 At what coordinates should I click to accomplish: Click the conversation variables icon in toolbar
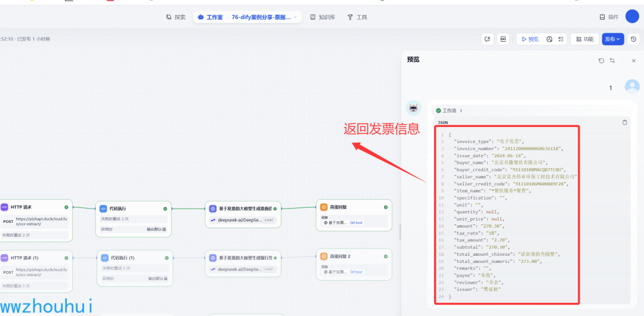point(488,39)
